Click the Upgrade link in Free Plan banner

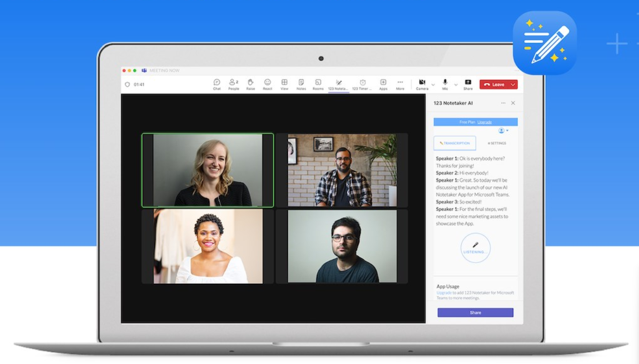(x=485, y=122)
